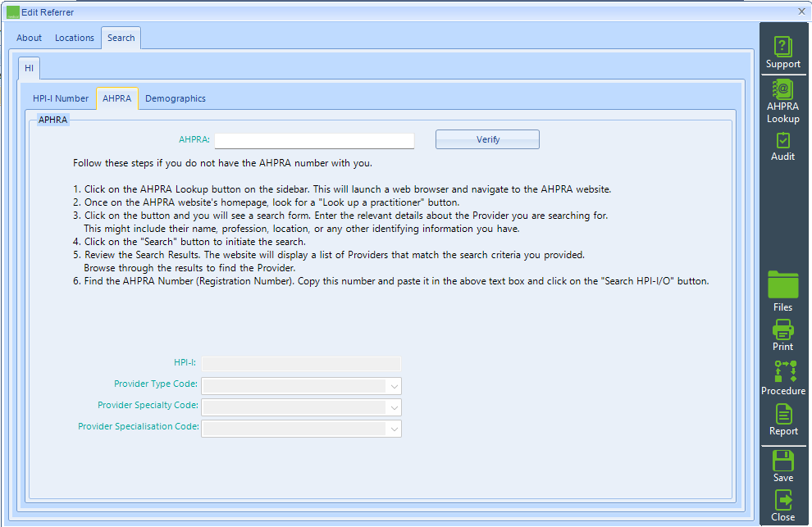Open the HPI-I Number tab
This screenshot has width=812, height=527.
click(x=61, y=98)
